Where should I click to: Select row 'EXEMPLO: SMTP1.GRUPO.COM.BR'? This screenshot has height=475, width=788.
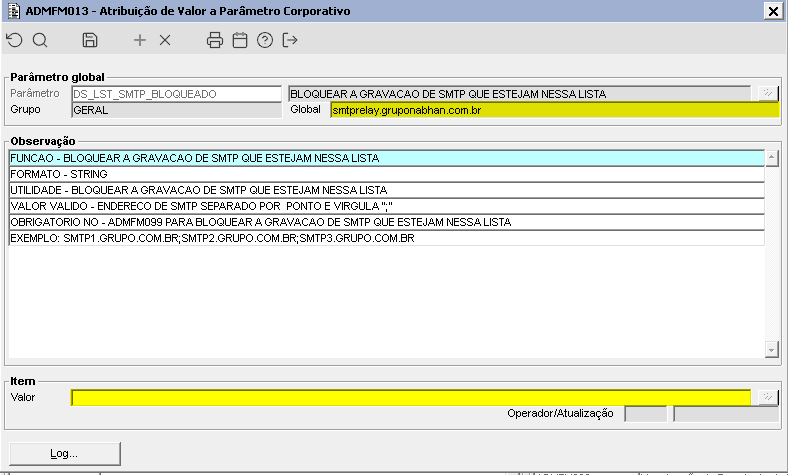click(387, 238)
